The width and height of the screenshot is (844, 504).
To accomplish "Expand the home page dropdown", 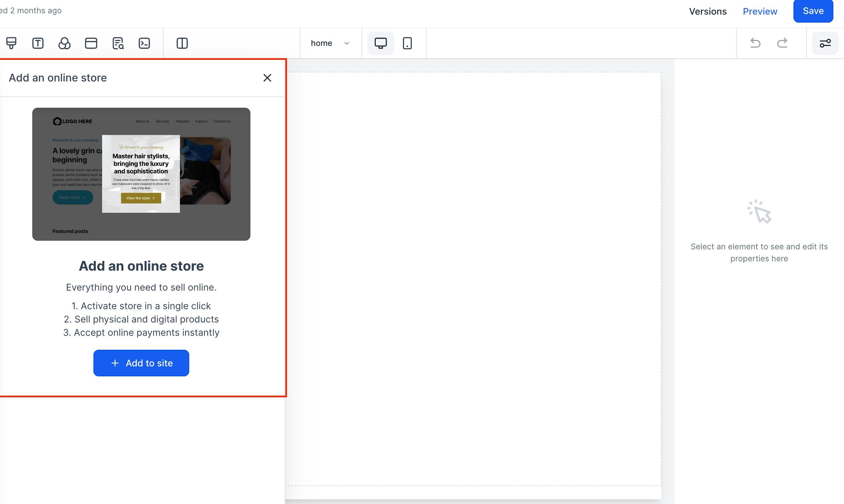I will click(x=330, y=43).
